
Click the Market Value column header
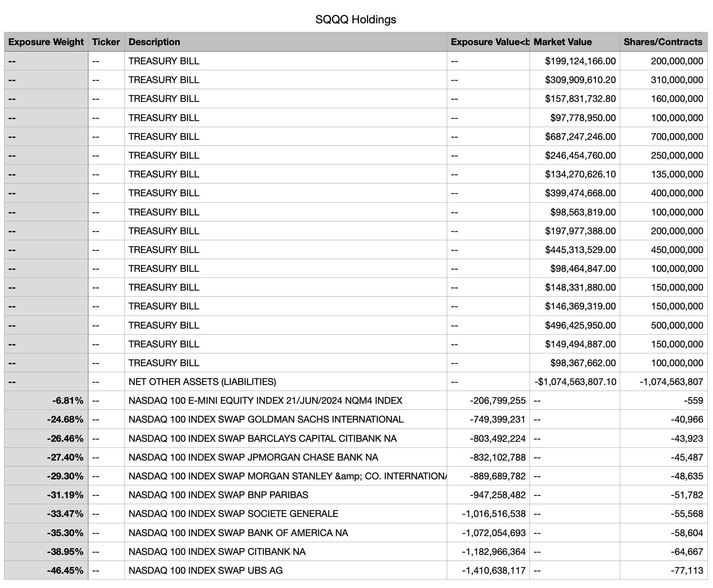click(575, 42)
